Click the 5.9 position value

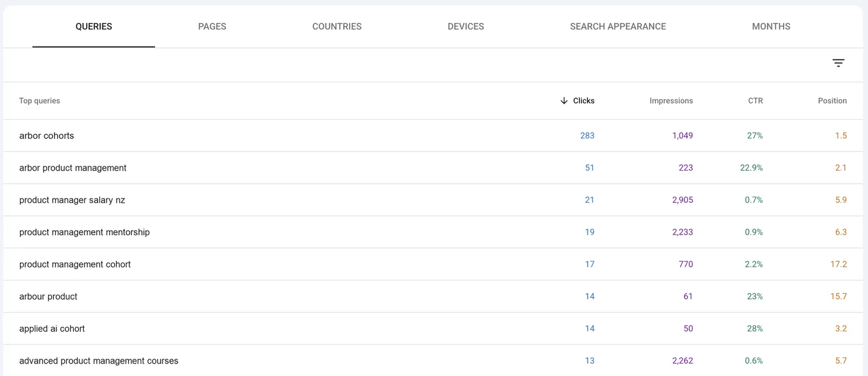841,200
